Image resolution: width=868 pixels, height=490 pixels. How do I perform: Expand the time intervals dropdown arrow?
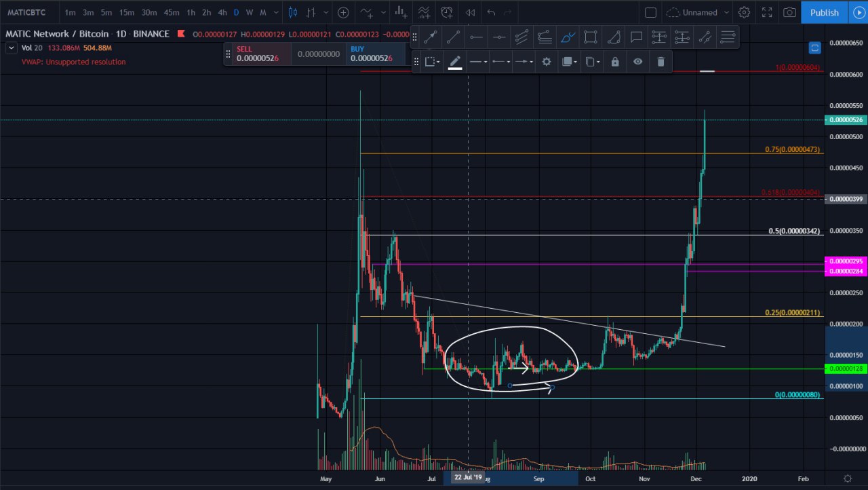(x=276, y=12)
